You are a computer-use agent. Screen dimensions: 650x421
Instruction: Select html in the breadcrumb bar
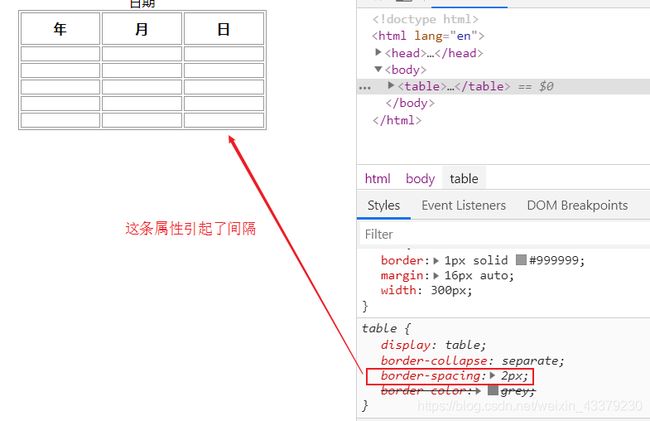tap(377, 179)
